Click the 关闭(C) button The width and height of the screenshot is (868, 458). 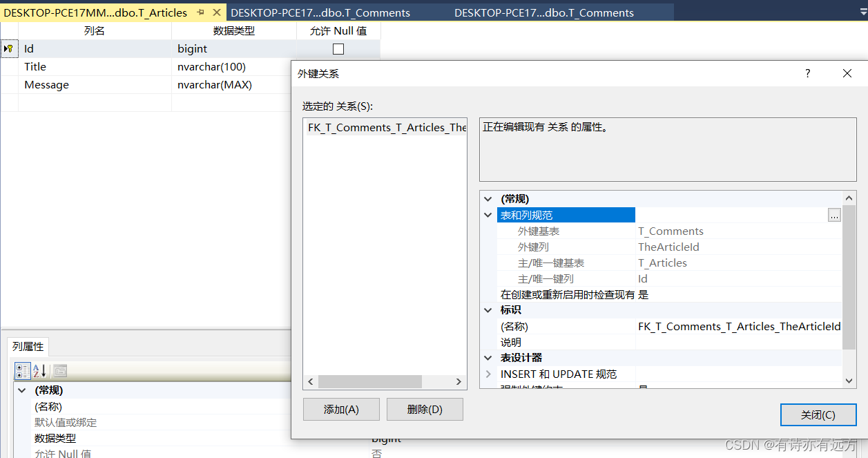tap(818, 414)
